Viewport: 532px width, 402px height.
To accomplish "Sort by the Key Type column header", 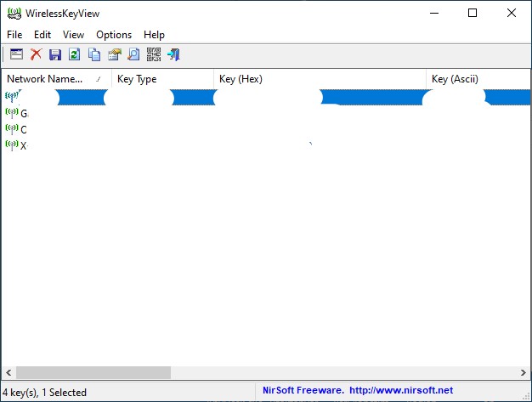I will tap(162, 79).
